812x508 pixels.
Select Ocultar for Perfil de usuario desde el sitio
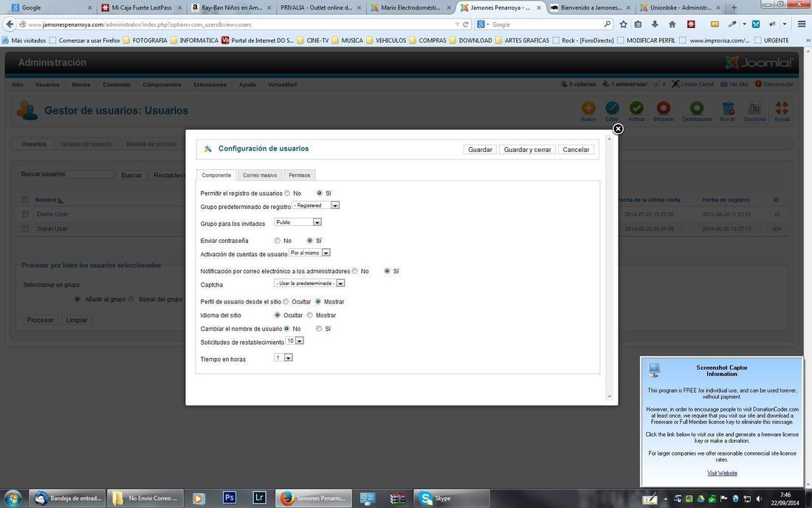pyautogui.click(x=286, y=302)
